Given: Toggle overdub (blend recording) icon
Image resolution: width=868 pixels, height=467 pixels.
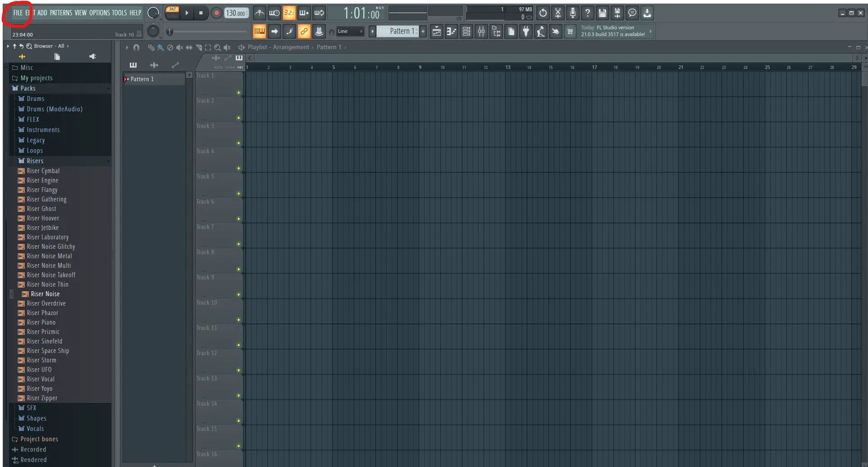Looking at the screenshot, I should pos(304,13).
